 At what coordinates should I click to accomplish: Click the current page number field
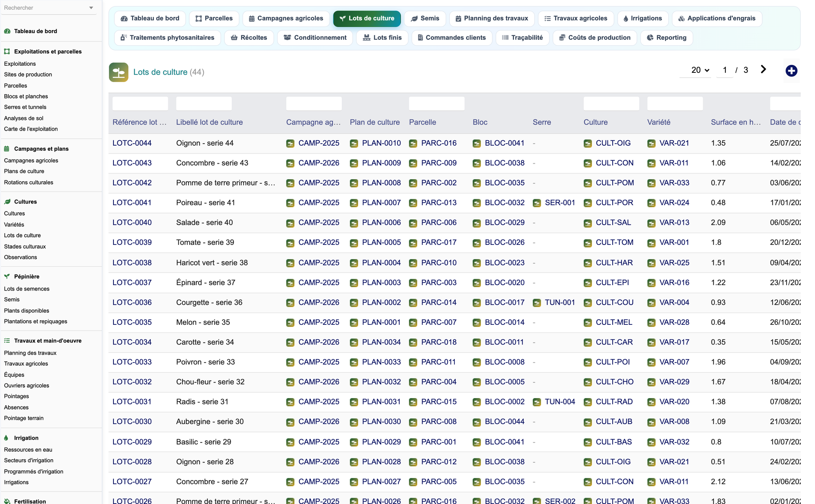tap(725, 70)
